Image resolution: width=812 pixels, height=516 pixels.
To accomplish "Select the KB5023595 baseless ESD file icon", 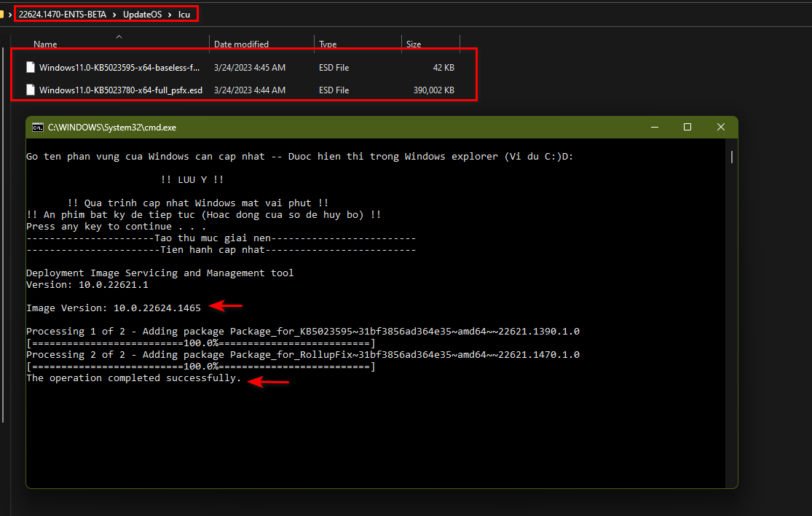I will click(x=31, y=67).
